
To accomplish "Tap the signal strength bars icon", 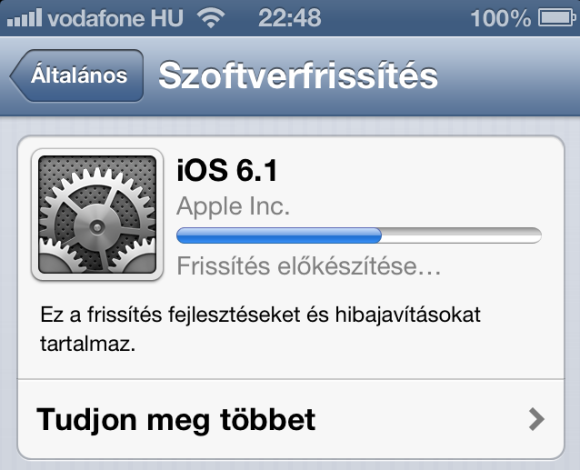I will pos(24,18).
